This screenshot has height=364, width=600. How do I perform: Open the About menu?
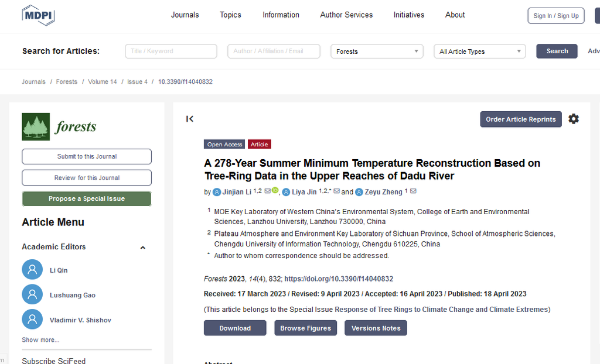pyautogui.click(x=455, y=15)
